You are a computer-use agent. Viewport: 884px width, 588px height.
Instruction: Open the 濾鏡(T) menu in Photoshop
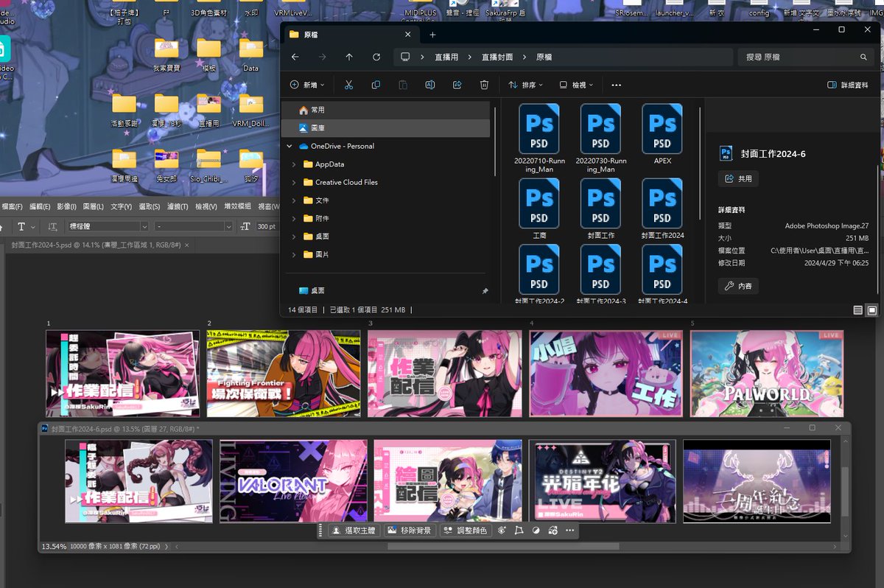[x=178, y=206]
